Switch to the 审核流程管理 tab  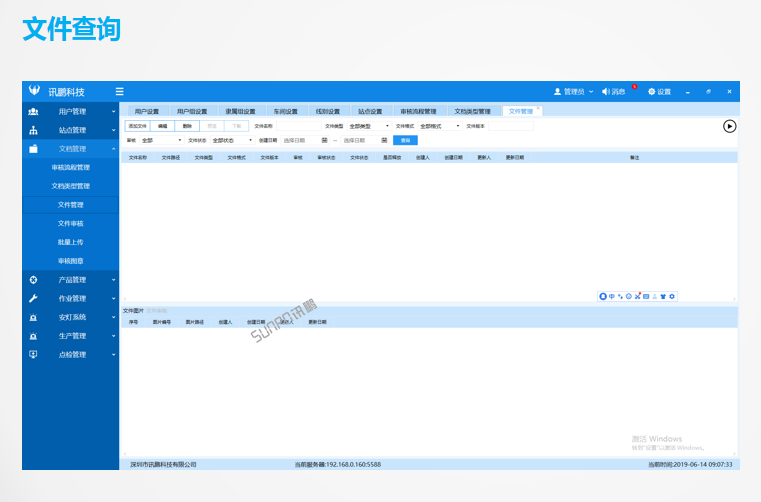pos(418,111)
